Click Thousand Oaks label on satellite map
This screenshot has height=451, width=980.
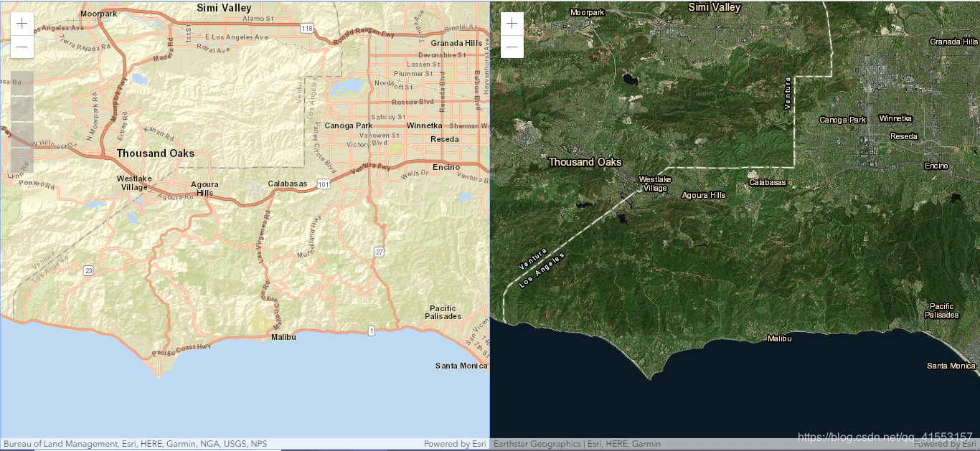click(x=585, y=162)
